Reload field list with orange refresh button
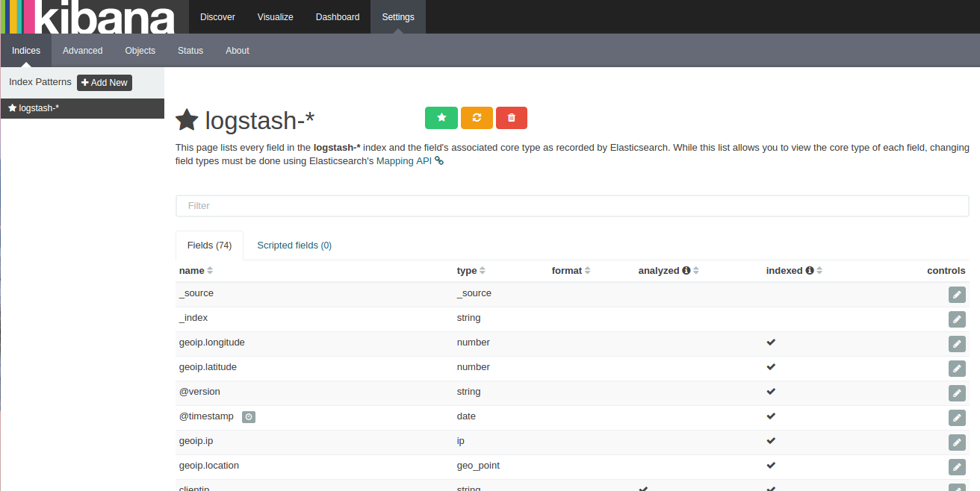Image resolution: width=980 pixels, height=491 pixels. 477,118
